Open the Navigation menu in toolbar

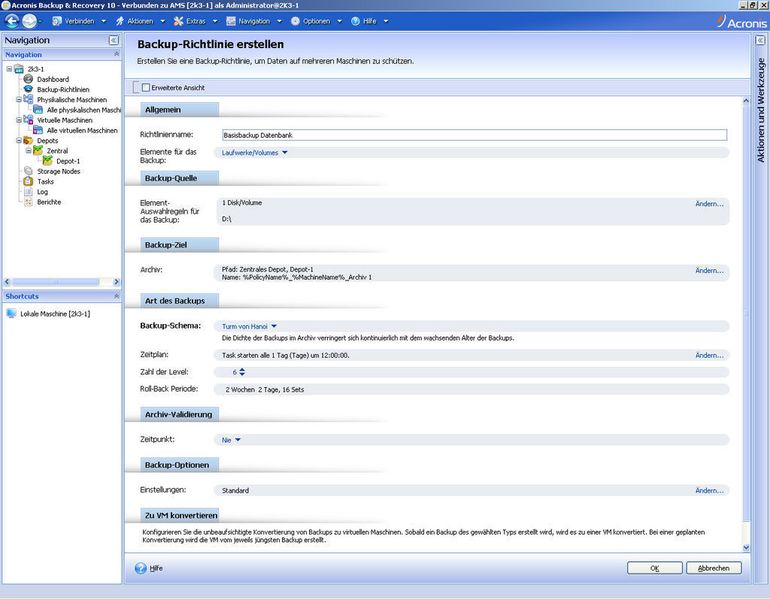click(x=254, y=21)
